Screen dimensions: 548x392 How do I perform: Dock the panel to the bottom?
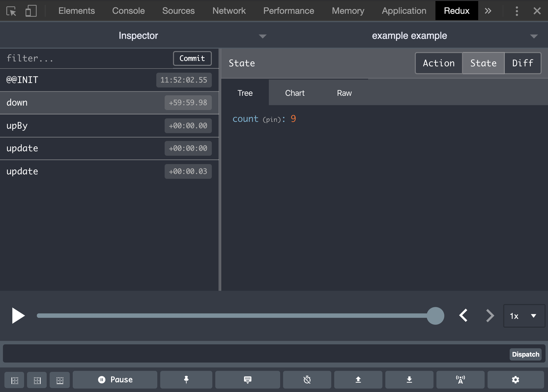(60, 380)
